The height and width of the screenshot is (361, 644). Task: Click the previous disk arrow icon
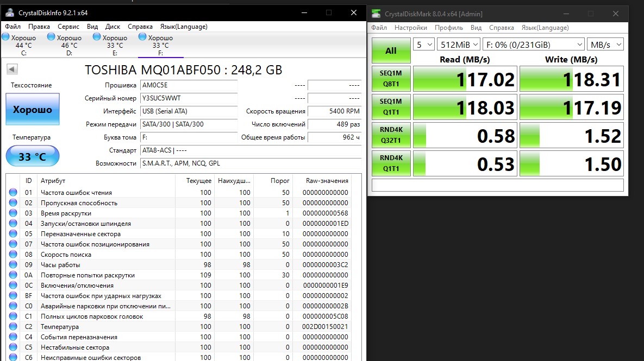(12, 69)
